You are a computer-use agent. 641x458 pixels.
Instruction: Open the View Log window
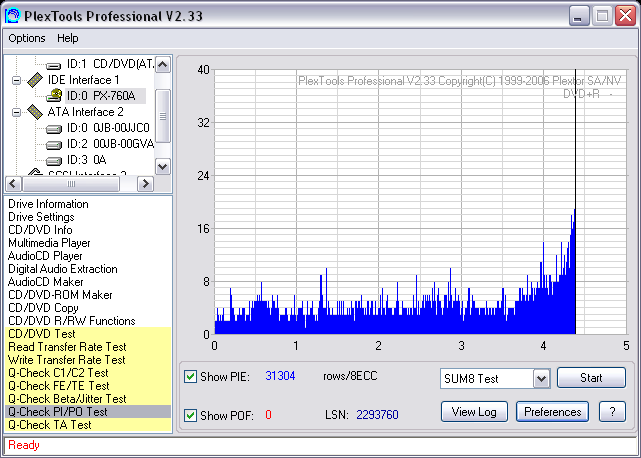pos(474,411)
